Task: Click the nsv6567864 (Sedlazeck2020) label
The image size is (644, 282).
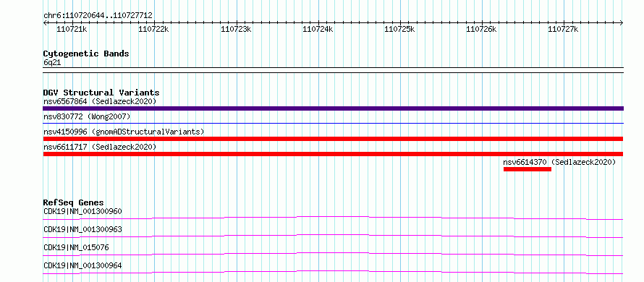Action: [100, 101]
